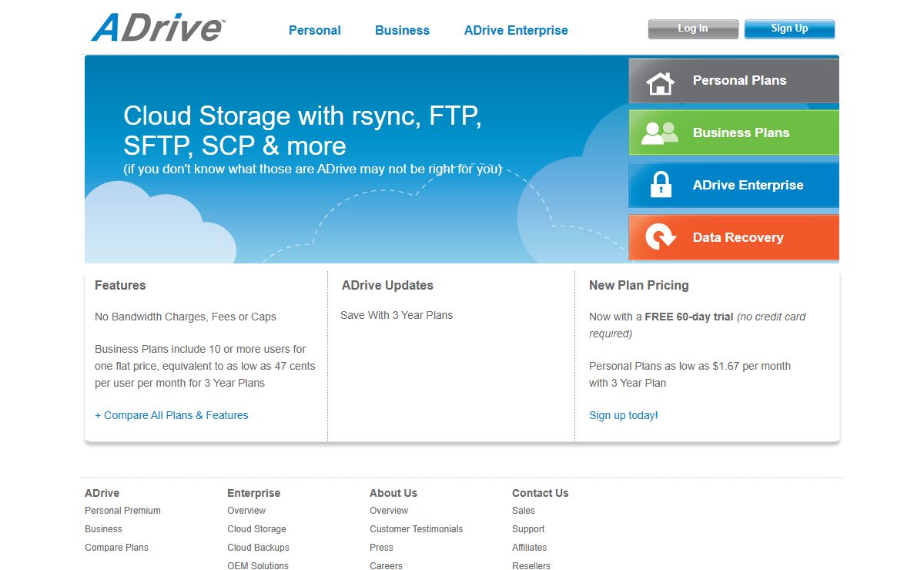This screenshot has height=570, width=924.
Task: Open the orange Data Recovery button
Action: [x=734, y=237]
